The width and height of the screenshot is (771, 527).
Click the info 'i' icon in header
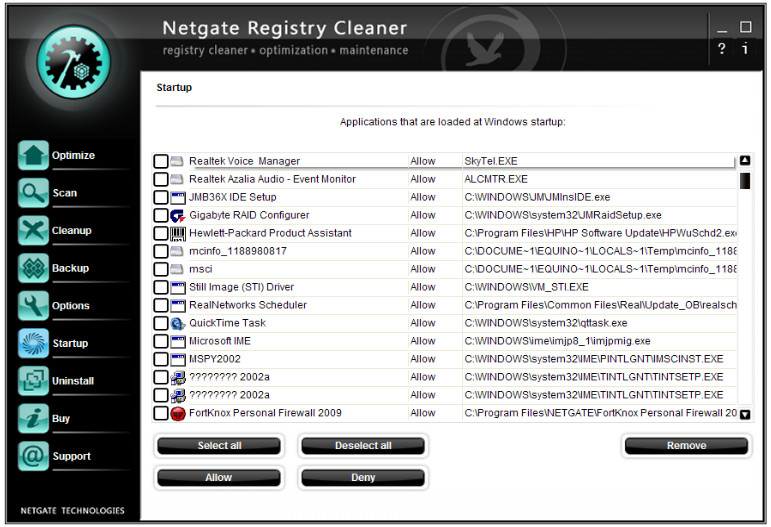click(x=745, y=48)
